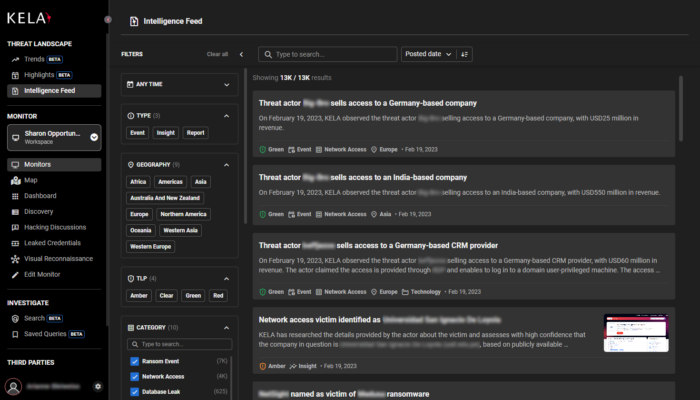Viewport: 700px width, 400px height.
Task: Toggle the Clear TLP filter
Action: (167, 296)
